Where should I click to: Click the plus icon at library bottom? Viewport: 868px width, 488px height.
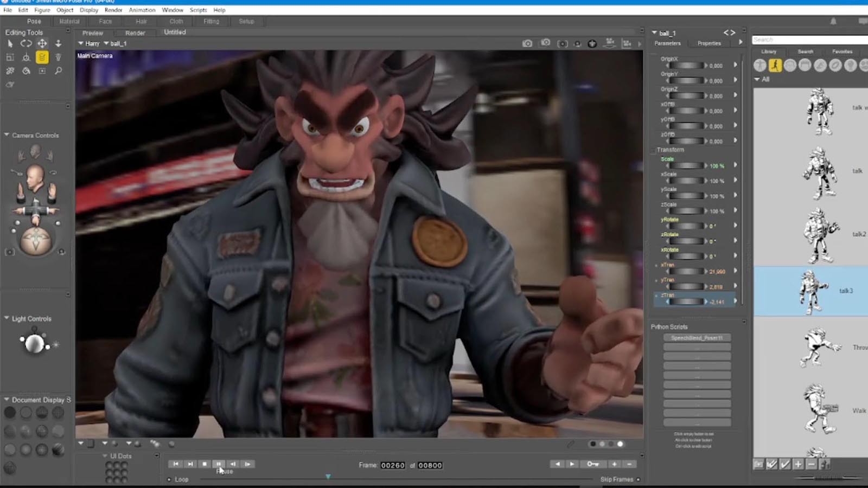pos(798,464)
